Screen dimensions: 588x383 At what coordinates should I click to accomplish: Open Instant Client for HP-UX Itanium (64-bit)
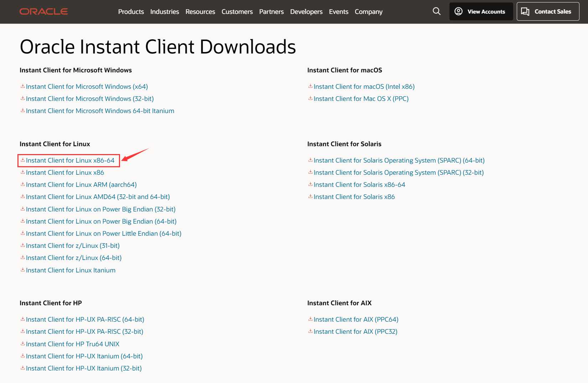(x=84, y=356)
